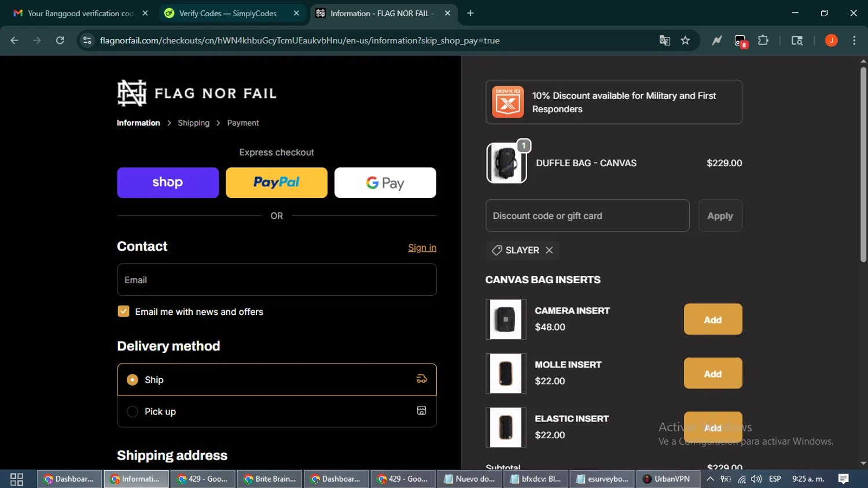Open the volume icon in system tray

(x=756, y=479)
